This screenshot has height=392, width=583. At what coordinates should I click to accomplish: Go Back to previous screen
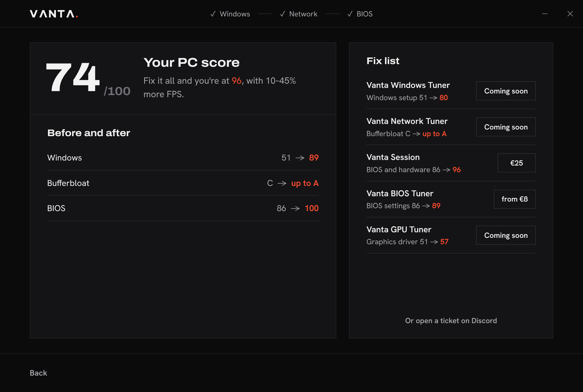[x=38, y=373]
